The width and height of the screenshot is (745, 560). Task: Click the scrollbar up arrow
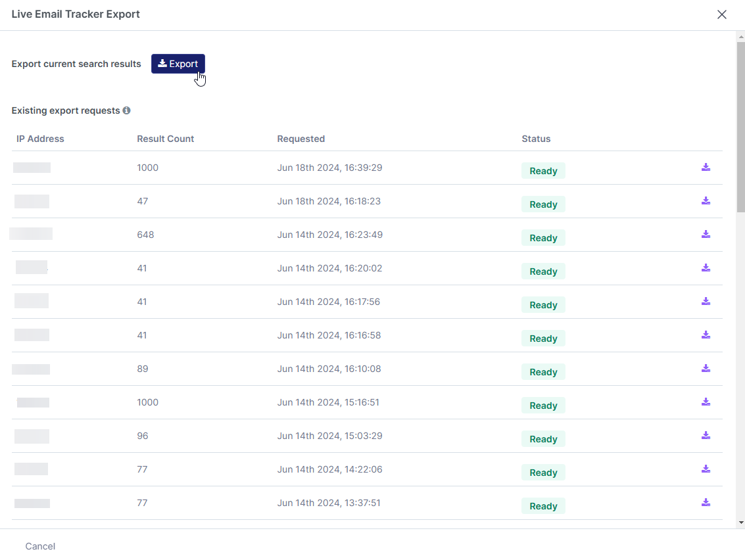741,36
